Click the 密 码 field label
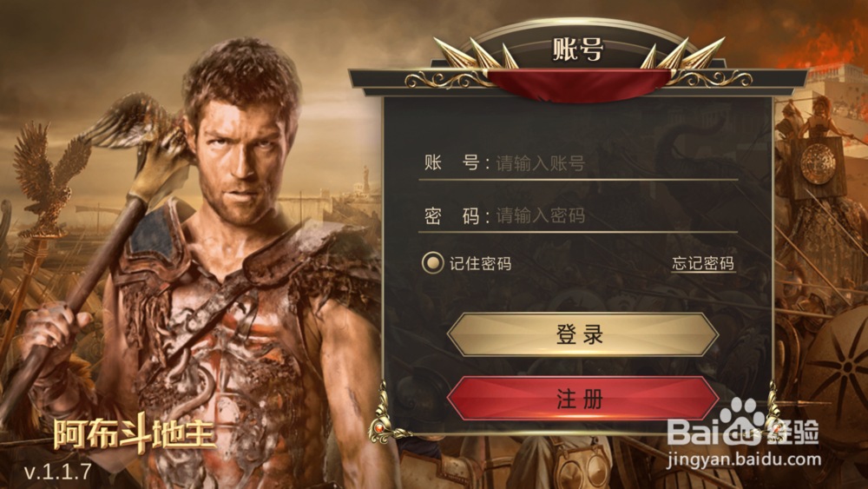Screen dimensions: 868x489 [452, 215]
